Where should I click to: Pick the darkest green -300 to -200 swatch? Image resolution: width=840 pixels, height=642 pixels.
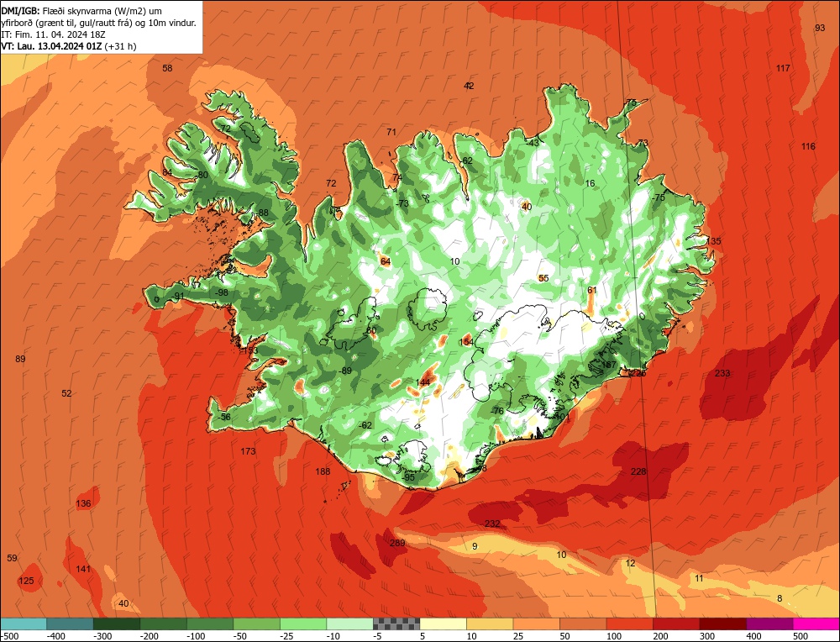pos(116,624)
